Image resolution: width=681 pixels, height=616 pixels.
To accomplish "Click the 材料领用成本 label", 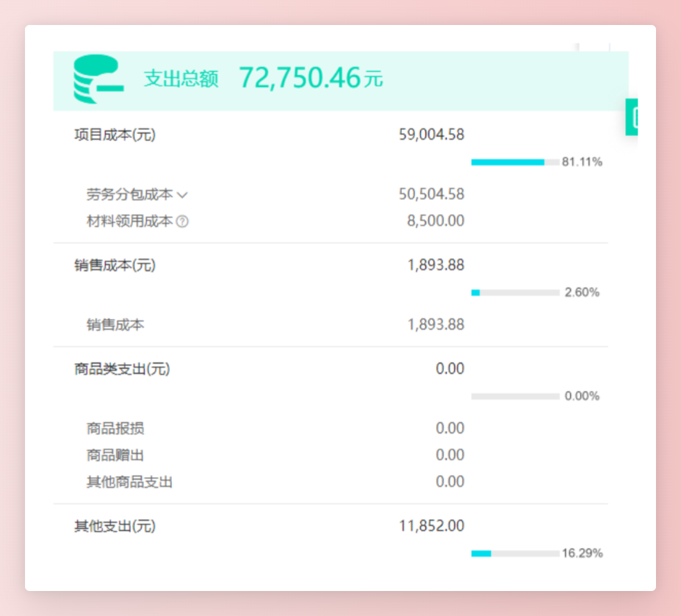I will pyautogui.click(x=129, y=221).
